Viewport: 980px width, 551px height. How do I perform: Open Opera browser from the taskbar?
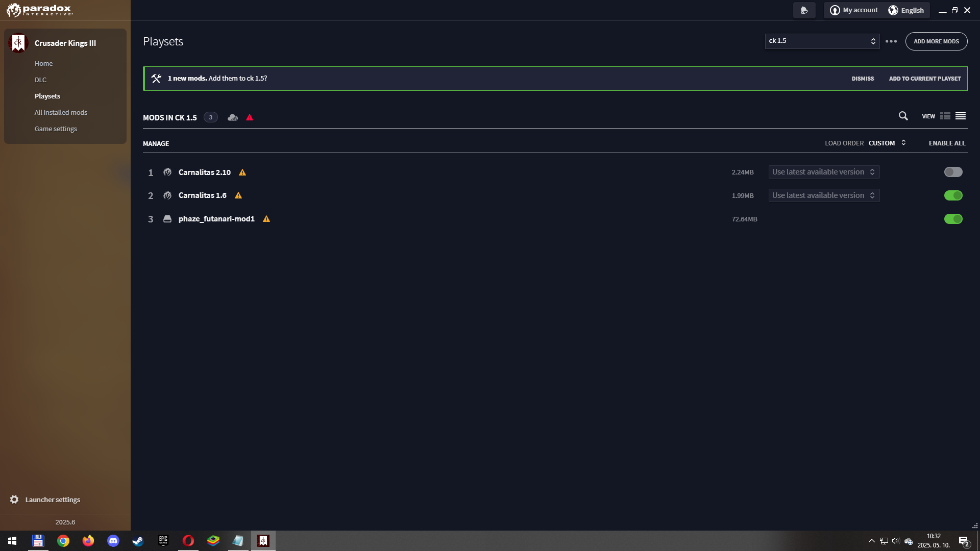tap(188, 541)
